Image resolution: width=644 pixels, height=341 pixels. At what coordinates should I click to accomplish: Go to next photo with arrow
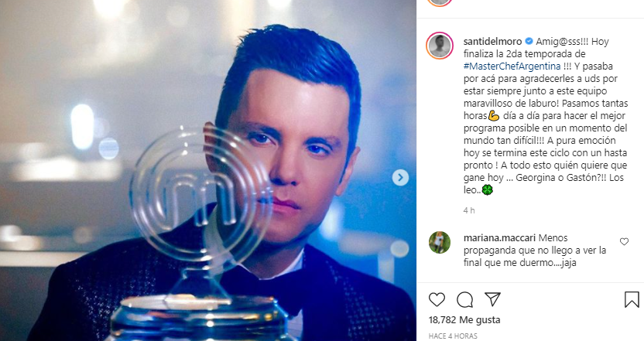(x=400, y=178)
